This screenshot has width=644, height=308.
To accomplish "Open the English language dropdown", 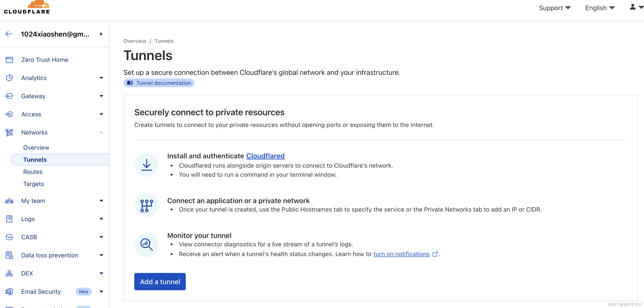I will [600, 8].
